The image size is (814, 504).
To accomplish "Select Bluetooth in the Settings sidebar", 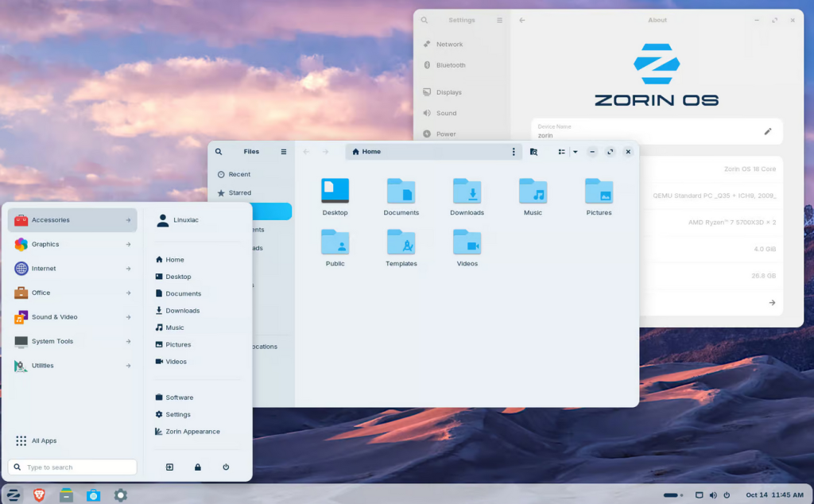I will (x=451, y=65).
